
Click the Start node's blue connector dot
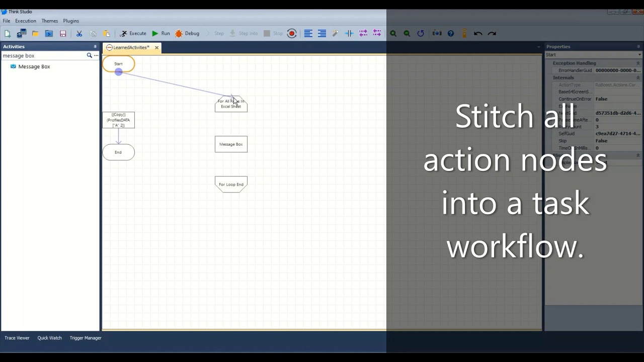(x=119, y=72)
